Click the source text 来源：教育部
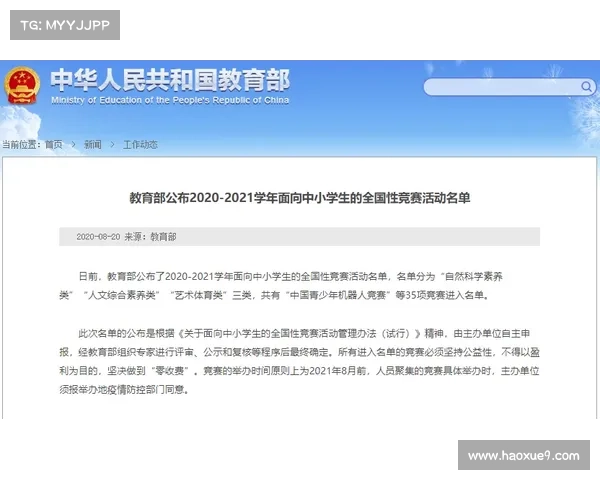This screenshot has width=600, height=480. click(x=150, y=237)
